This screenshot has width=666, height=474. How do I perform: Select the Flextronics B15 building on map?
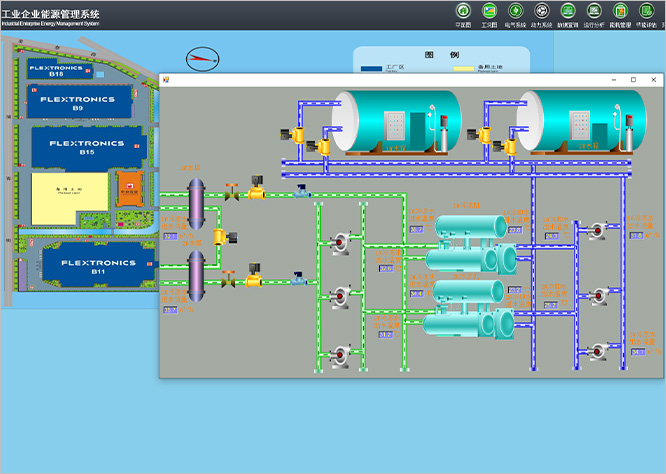tap(86, 146)
